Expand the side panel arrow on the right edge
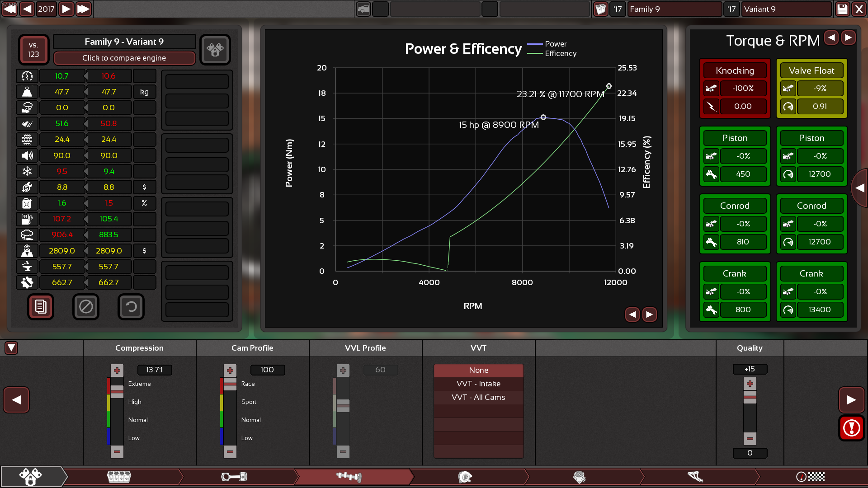This screenshot has height=488, width=868. tap(860, 188)
